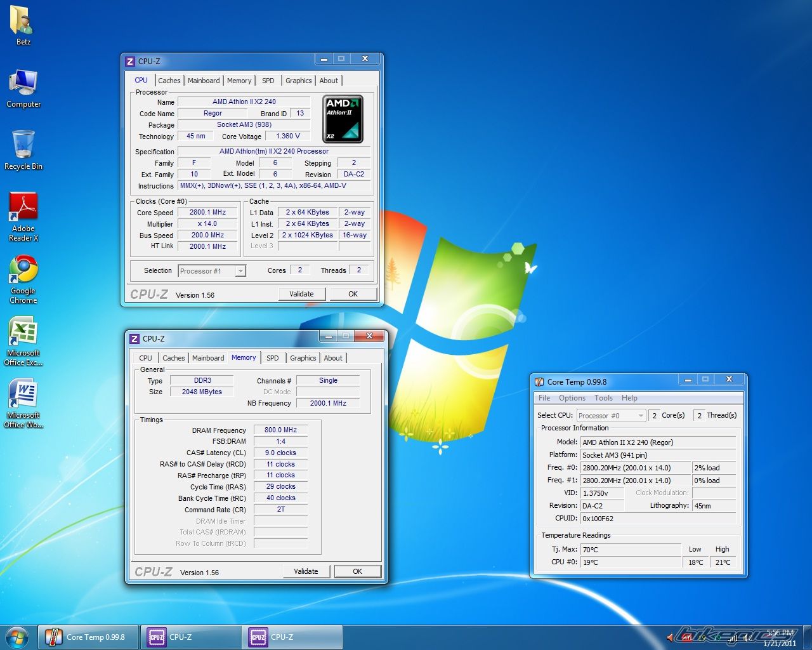This screenshot has height=650, width=812.
Task: Open the Options menu in Core Temp
Action: [572, 398]
